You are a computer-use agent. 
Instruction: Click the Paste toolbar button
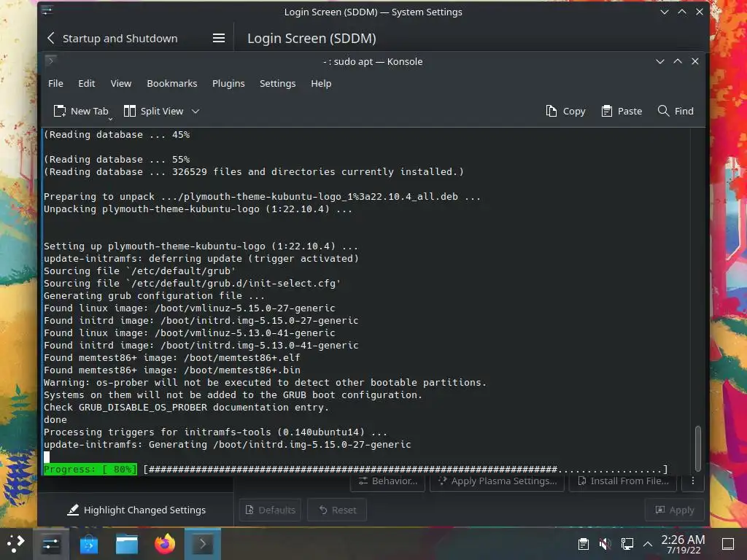click(x=622, y=111)
